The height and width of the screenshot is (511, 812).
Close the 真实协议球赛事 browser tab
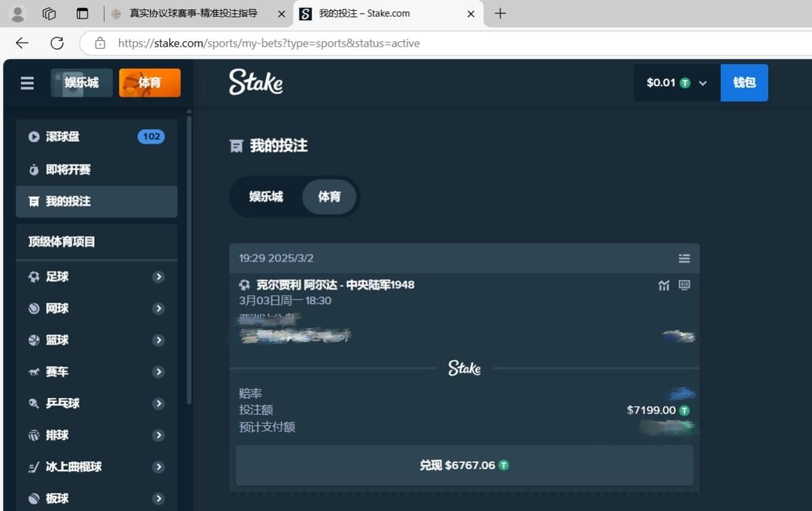click(281, 14)
